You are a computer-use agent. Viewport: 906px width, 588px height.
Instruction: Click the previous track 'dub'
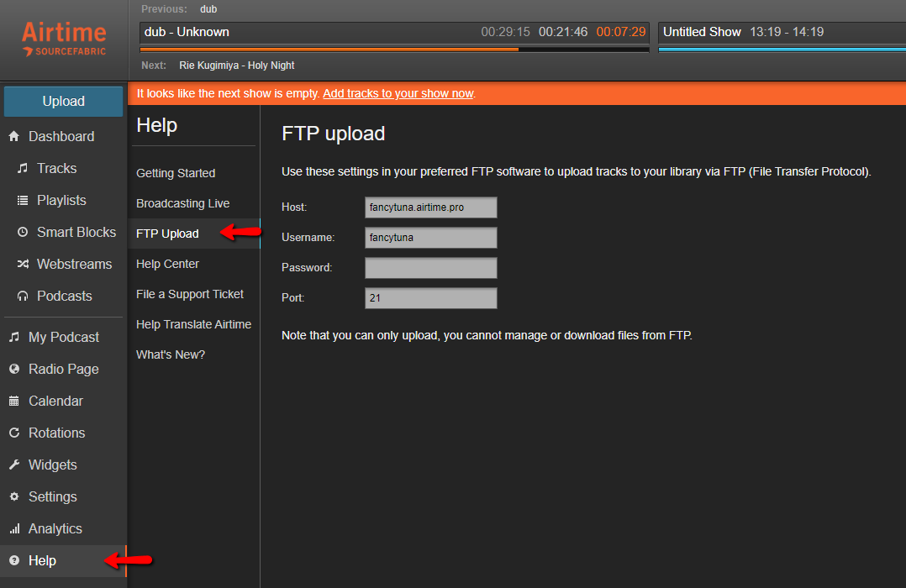pos(208,9)
